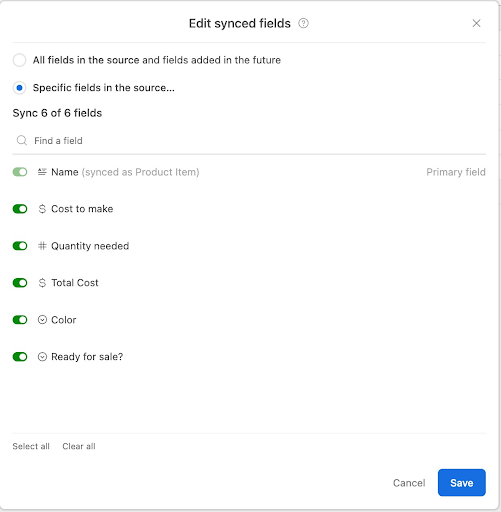The height and width of the screenshot is (512, 501).
Task: Click the currency icon beside Cost to make
Action: tap(42, 209)
